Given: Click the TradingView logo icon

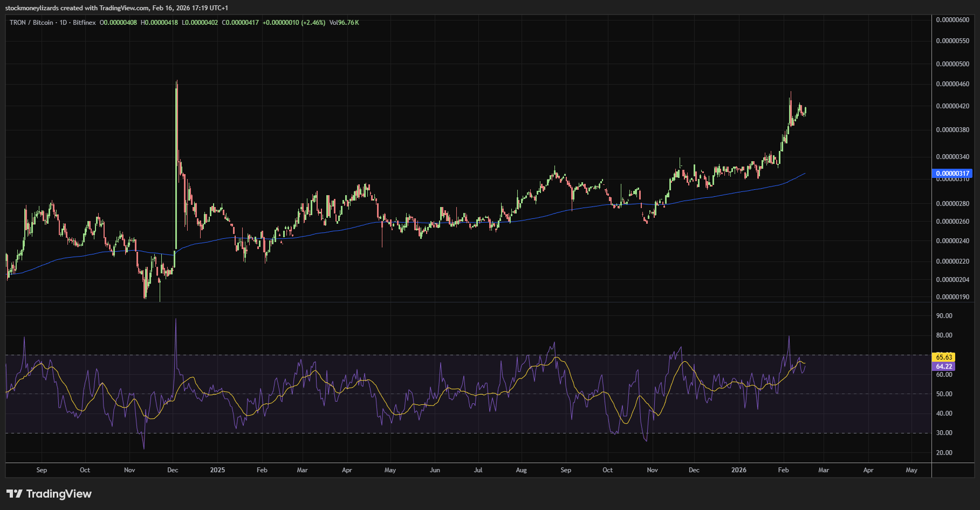Looking at the screenshot, I should (x=15, y=494).
